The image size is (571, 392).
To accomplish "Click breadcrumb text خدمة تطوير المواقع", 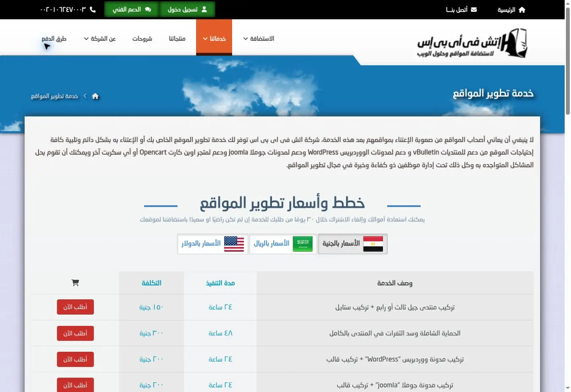I will pos(54,96).
